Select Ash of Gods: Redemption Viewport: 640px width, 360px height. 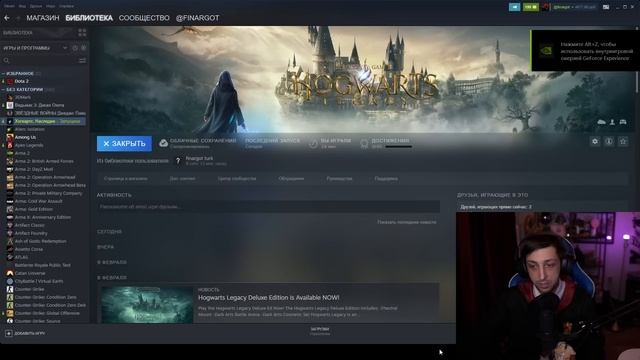pos(40,241)
